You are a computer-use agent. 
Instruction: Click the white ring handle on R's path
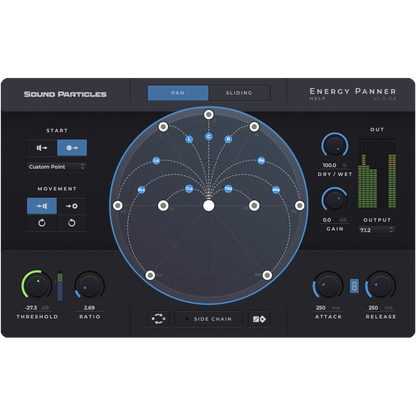pyautogui.click(x=254, y=127)
